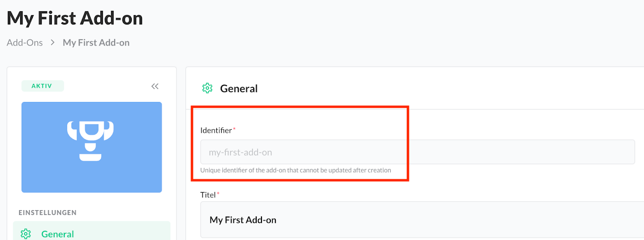Click the disabled Identifier input field
The height and width of the screenshot is (240, 644).
click(x=417, y=152)
